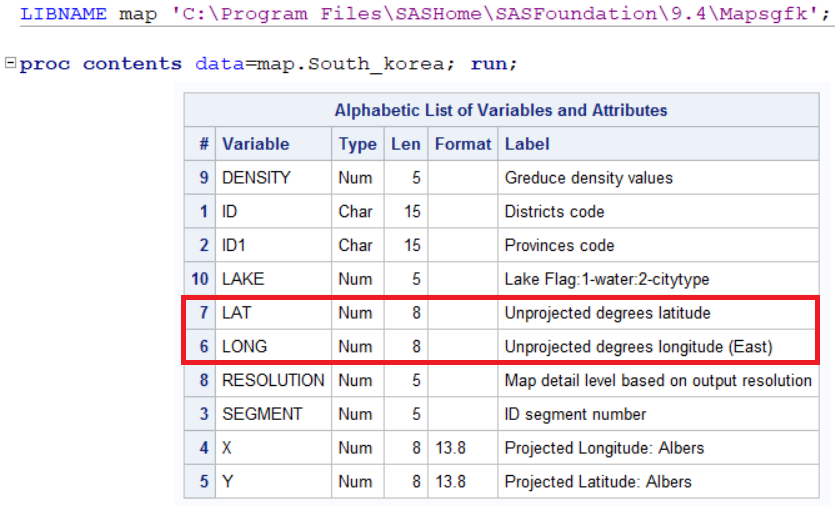Click the Variable column header
This screenshot has height=506, width=835.
(255, 144)
